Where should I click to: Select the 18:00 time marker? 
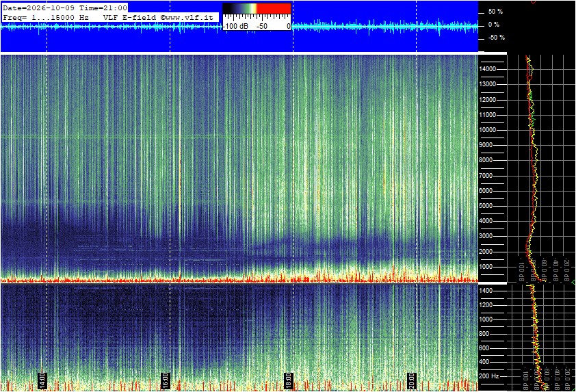point(289,380)
